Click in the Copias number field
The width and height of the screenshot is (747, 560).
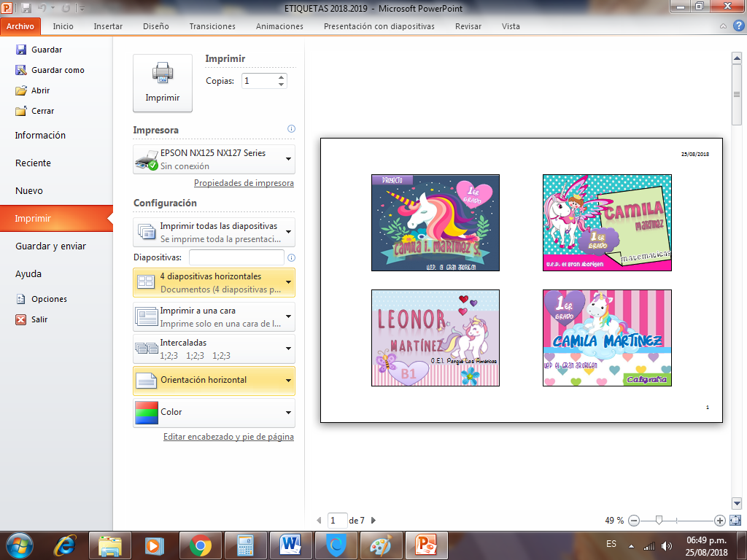point(259,81)
